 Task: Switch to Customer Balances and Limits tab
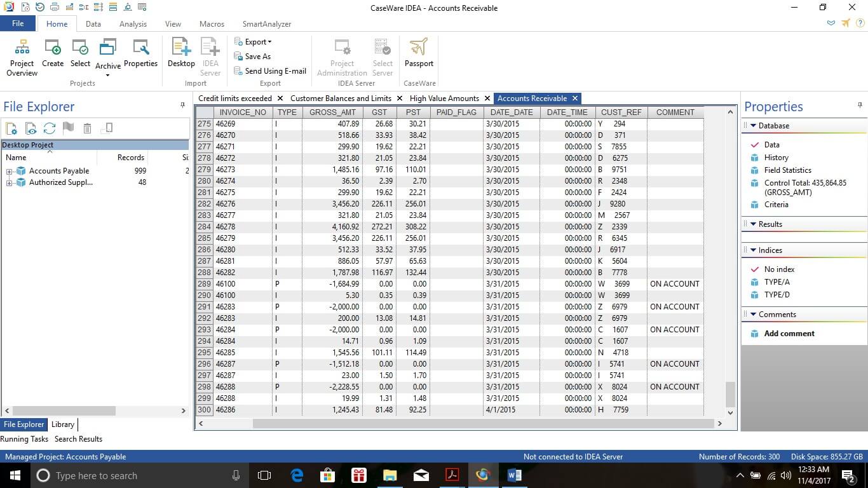coord(341,98)
